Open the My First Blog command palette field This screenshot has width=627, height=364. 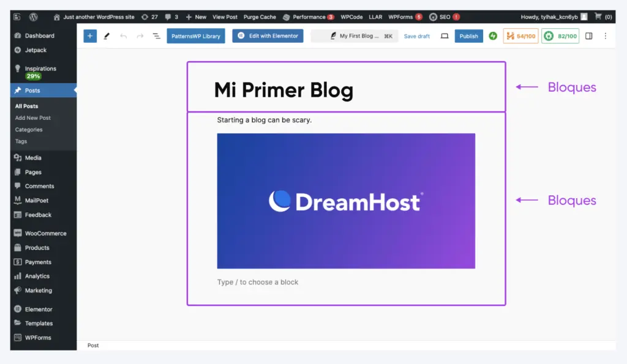tap(355, 36)
